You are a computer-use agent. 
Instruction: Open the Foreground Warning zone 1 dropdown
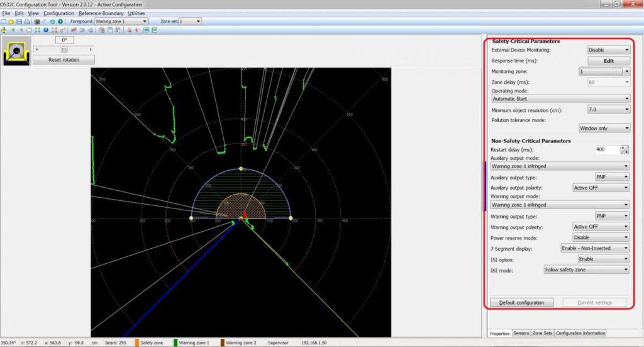point(121,21)
